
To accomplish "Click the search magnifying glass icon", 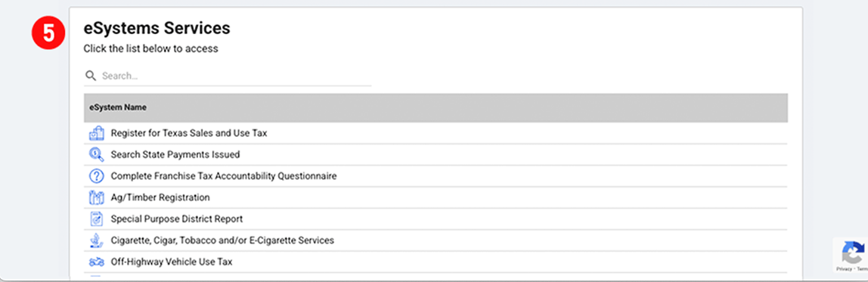I will click(91, 76).
